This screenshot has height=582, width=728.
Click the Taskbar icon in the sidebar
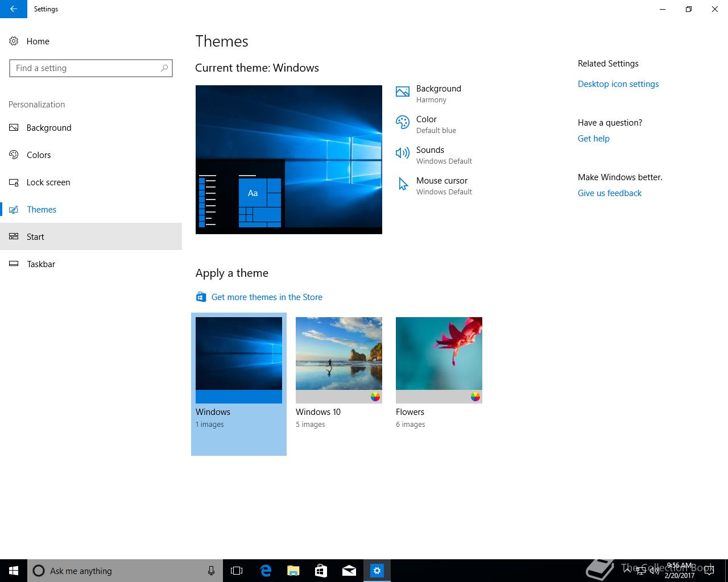pos(14,264)
